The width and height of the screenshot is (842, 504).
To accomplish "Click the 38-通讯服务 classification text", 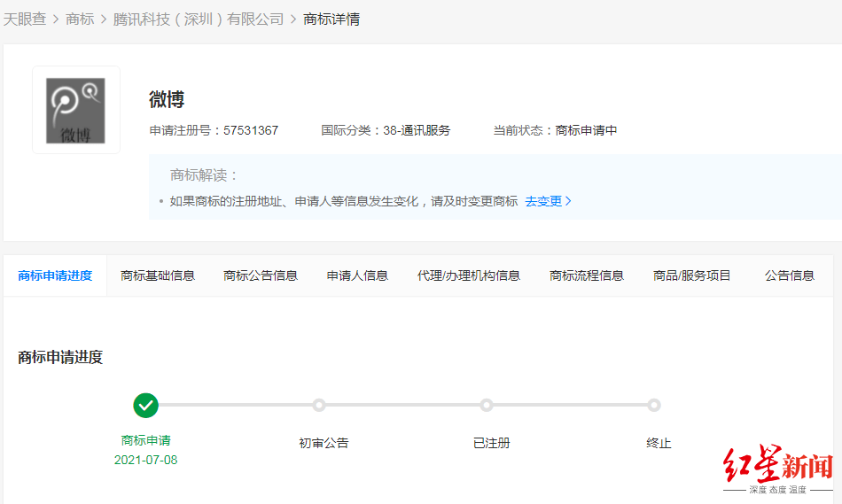I will (x=417, y=130).
